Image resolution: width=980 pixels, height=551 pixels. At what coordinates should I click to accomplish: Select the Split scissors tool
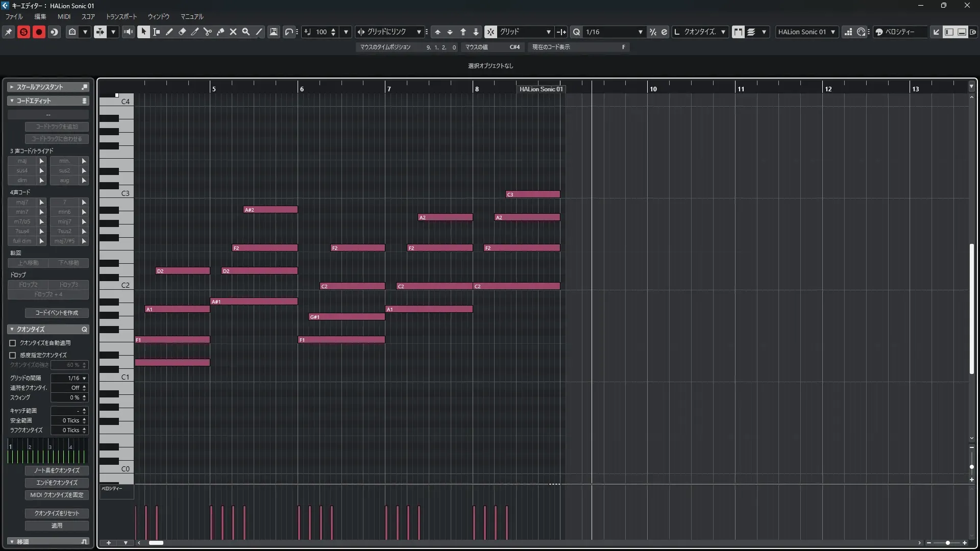pos(207,32)
